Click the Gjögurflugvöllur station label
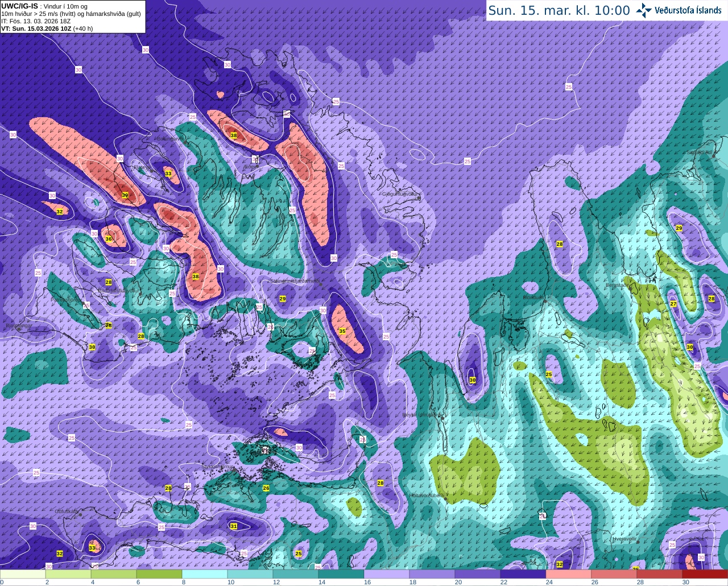The height and width of the screenshot is (586, 728). click(401, 194)
